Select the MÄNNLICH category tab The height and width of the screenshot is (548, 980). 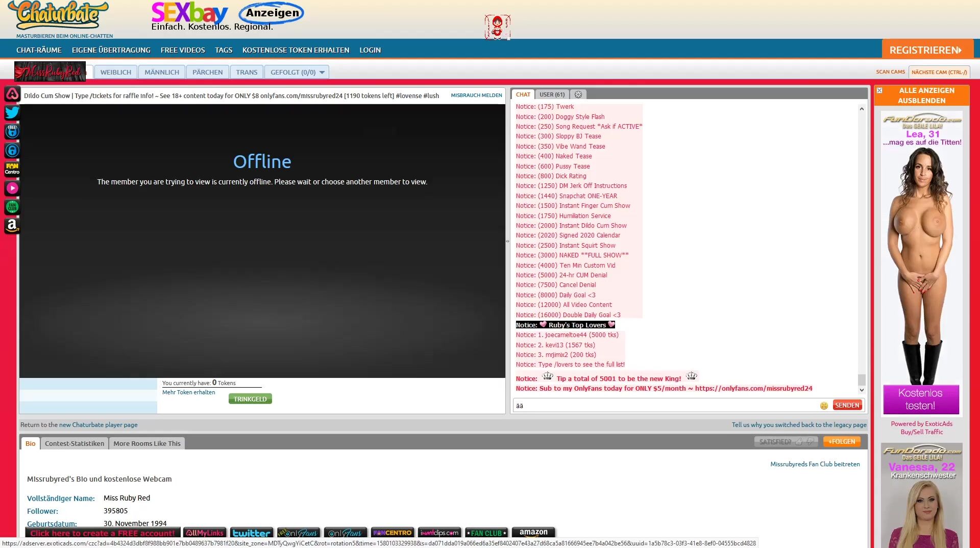(162, 72)
